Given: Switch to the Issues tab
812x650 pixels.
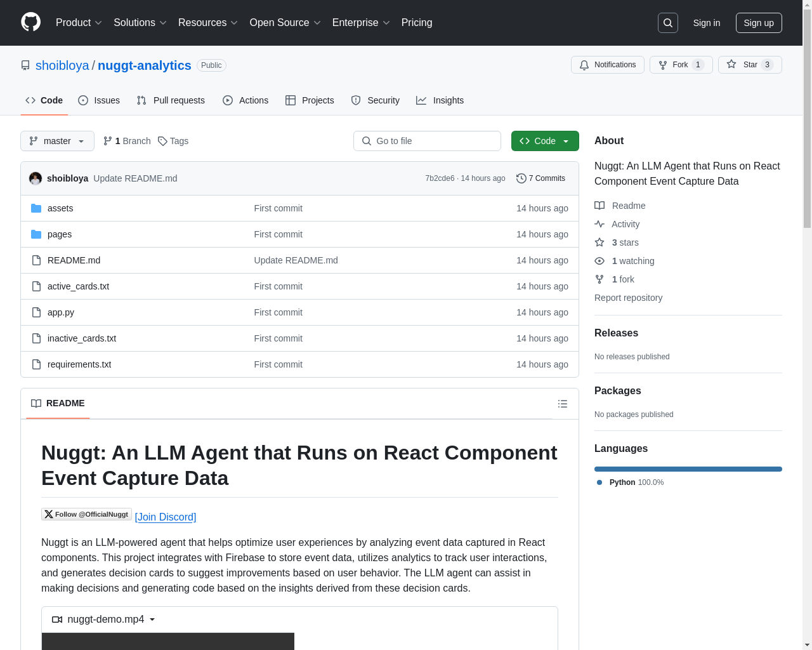Looking at the screenshot, I should pos(99,100).
